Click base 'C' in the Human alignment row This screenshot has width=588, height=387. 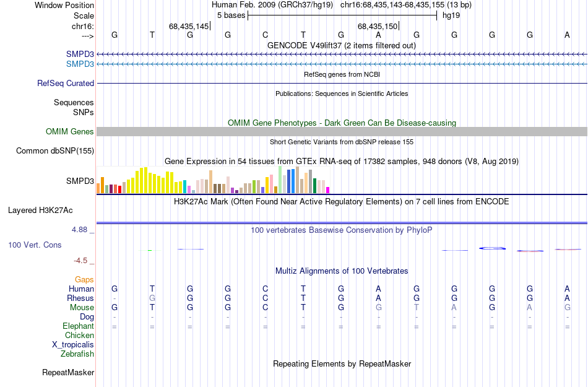(x=265, y=289)
